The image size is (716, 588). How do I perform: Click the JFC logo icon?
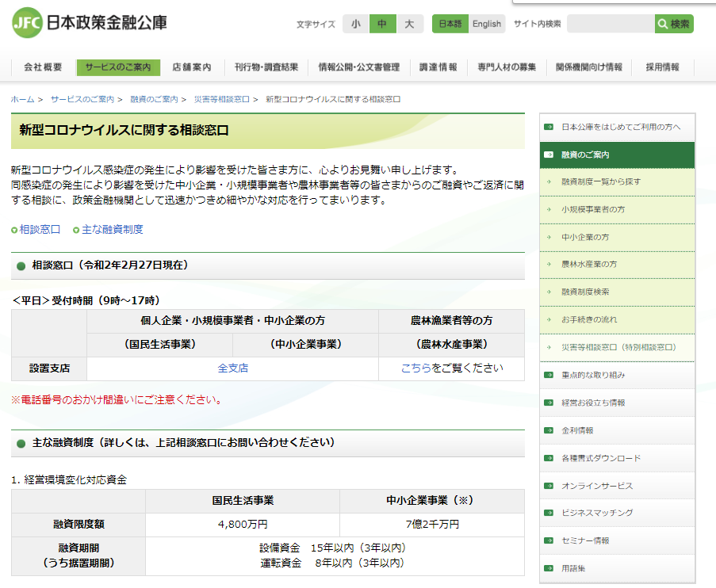coord(28,23)
